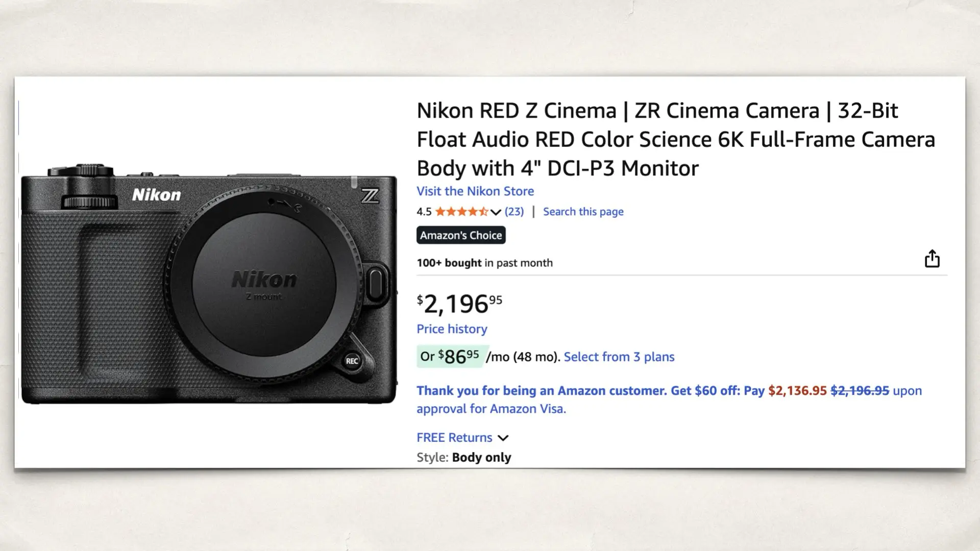Screen dimensions: 980x551
Task: Click the share icon
Action: 933,259
